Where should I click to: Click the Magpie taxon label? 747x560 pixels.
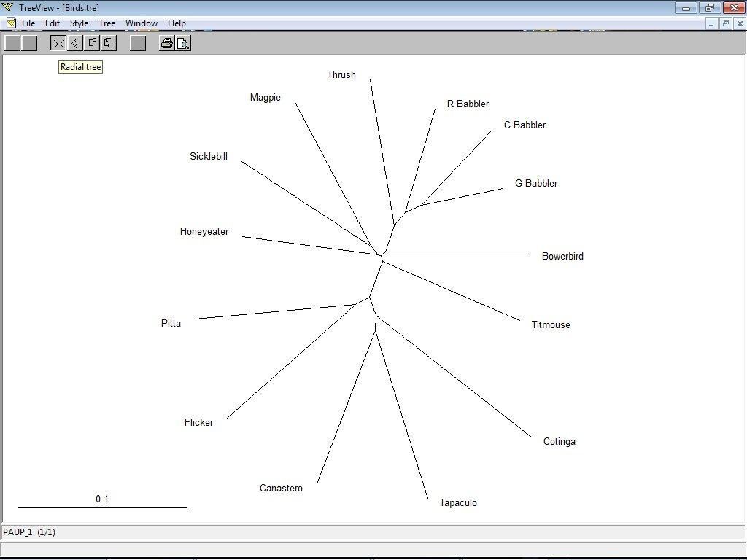(x=266, y=98)
